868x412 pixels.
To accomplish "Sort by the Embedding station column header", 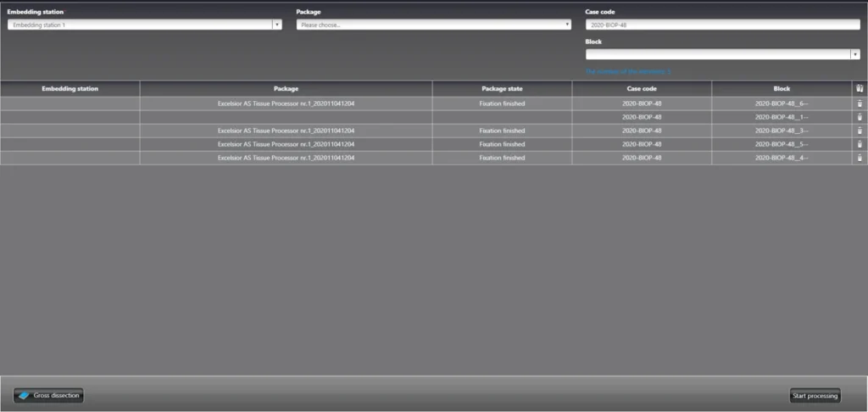I will [x=70, y=89].
